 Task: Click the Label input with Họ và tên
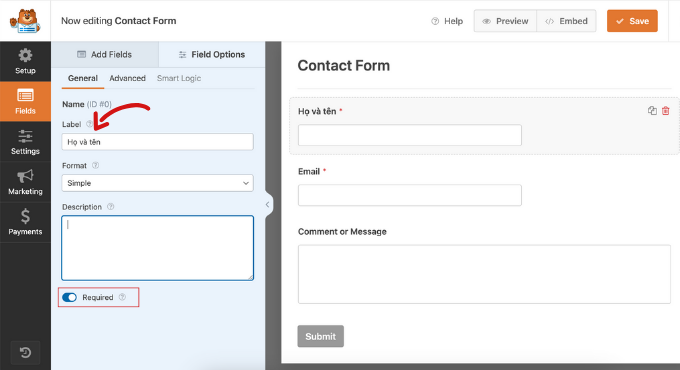click(157, 142)
